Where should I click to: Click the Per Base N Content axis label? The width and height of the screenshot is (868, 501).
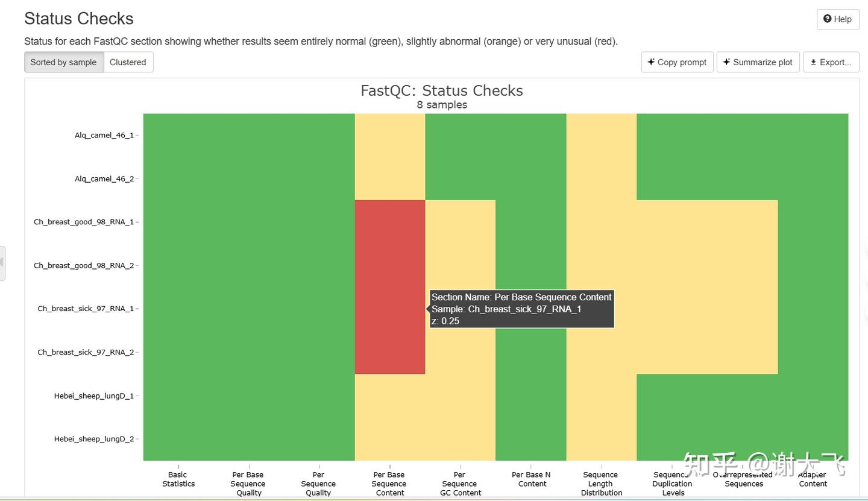coord(531,479)
